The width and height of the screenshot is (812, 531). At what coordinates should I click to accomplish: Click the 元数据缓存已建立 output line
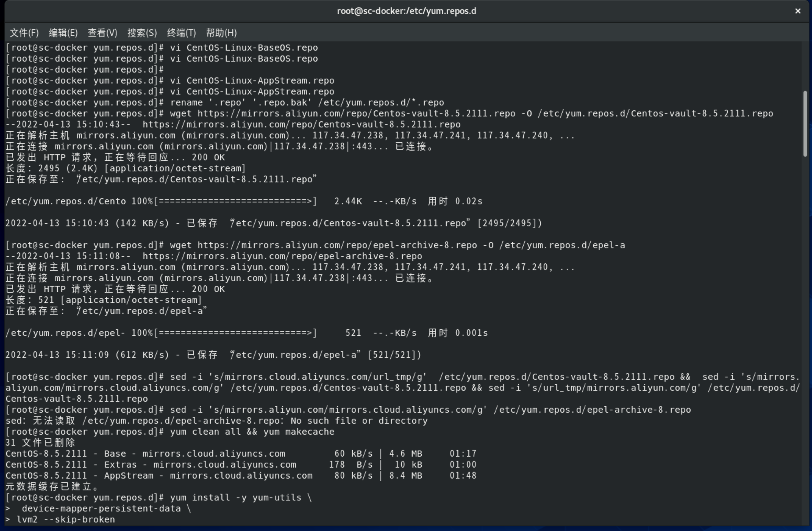coord(52,486)
